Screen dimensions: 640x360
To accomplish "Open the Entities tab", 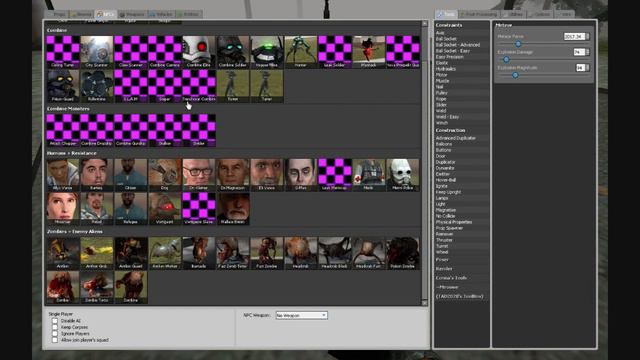I will [x=189, y=14].
